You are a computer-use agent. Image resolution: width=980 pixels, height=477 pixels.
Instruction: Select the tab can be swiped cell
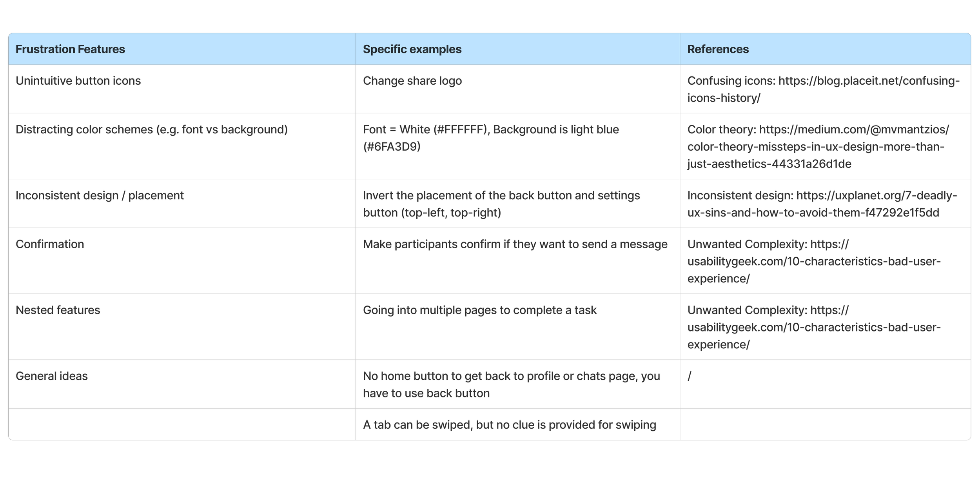509,425
